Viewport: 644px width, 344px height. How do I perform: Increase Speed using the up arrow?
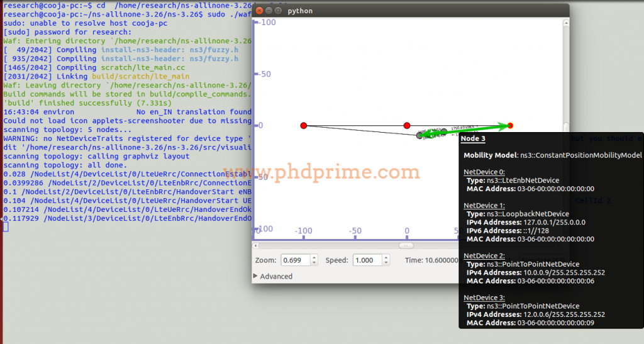387,257
